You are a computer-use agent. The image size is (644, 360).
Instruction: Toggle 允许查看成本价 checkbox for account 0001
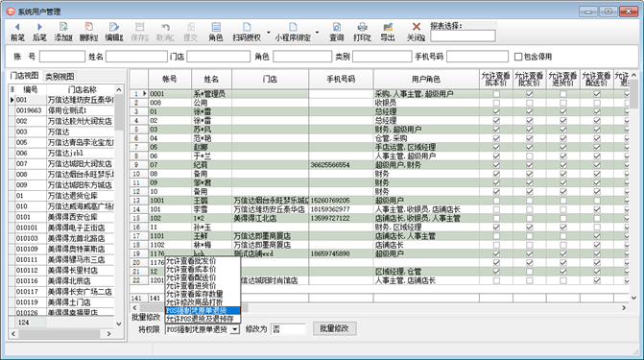click(x=496, y=94)
